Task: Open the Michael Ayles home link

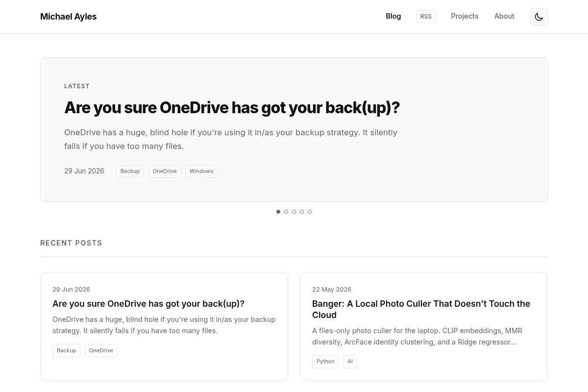Action: pos(68,17)
